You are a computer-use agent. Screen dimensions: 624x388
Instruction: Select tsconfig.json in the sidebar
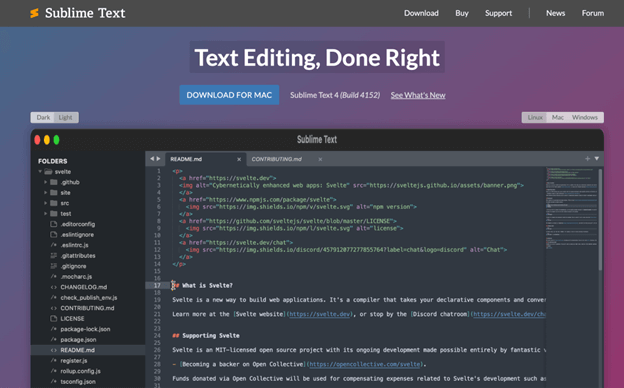coord(78,382)
